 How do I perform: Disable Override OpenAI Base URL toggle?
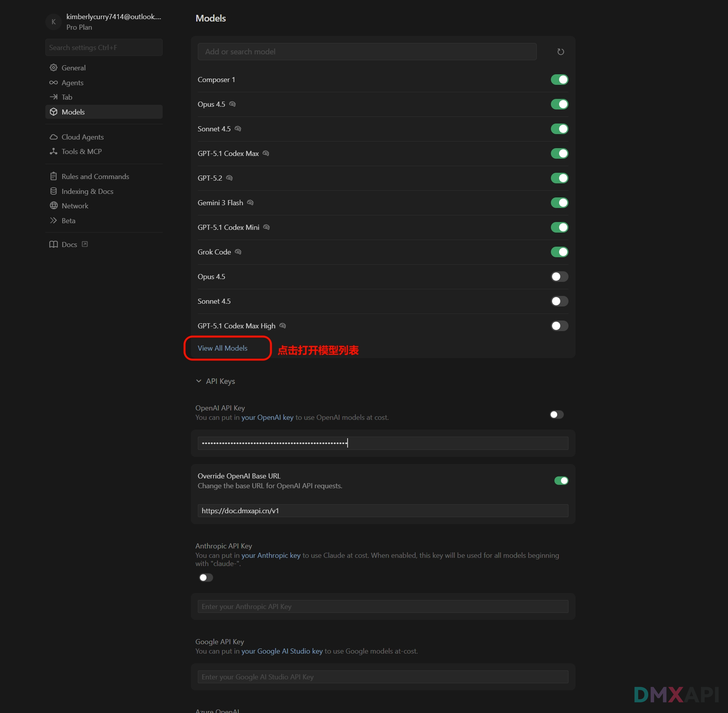561,480
